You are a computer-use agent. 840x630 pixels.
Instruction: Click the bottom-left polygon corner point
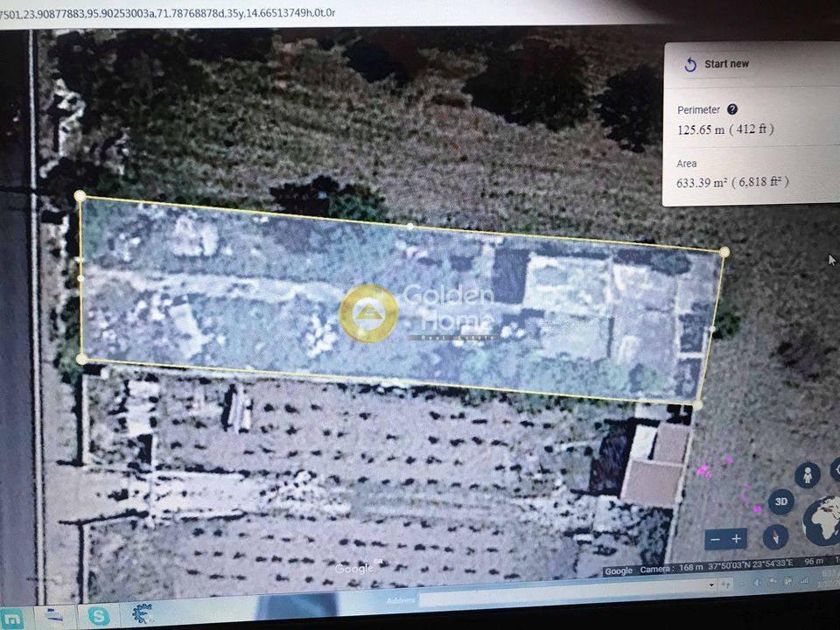pos(81,359)
